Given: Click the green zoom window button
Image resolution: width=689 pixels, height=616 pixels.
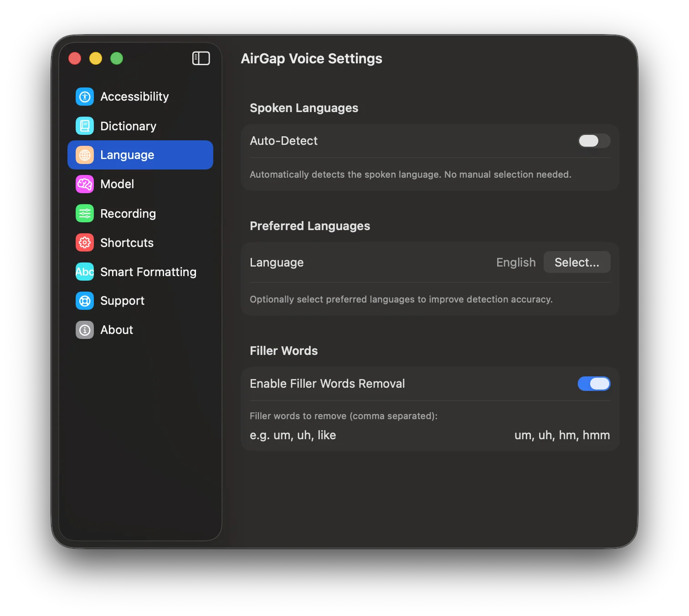Looking at the screenshot, I should 117,58.
